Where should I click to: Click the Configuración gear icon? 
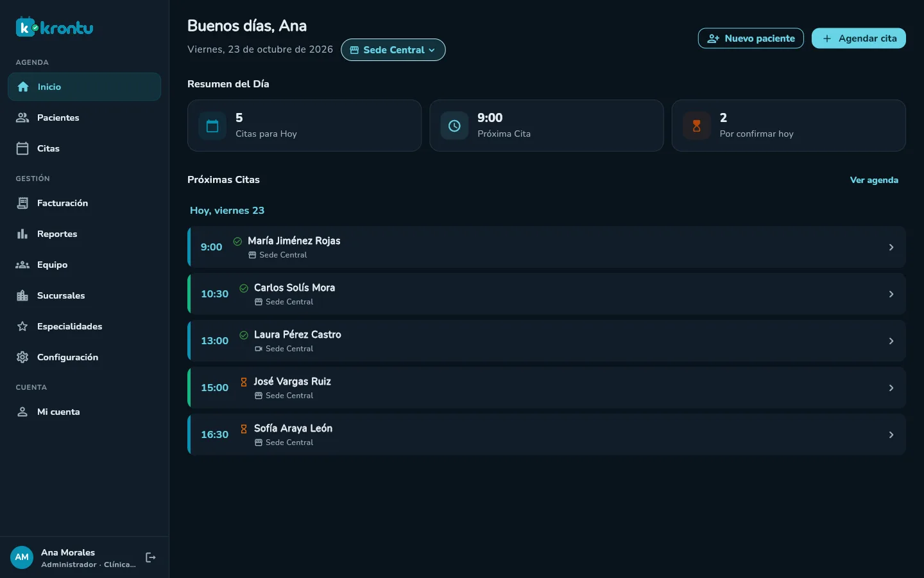pos(22,357)
